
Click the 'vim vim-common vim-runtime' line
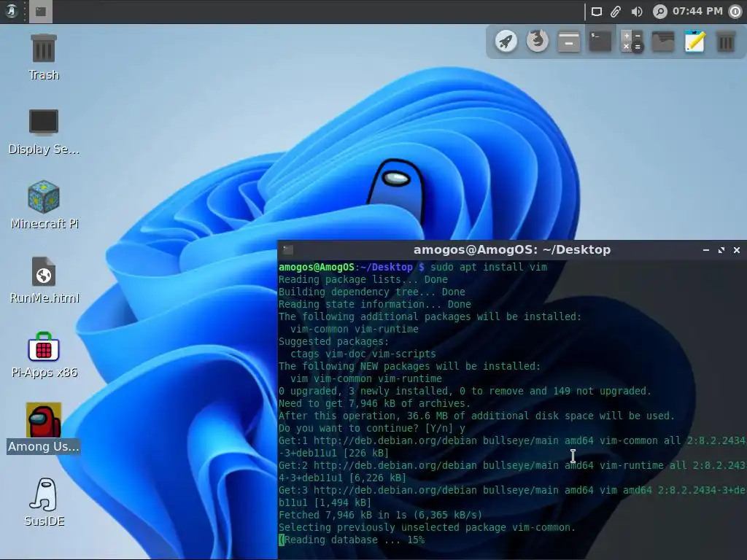pos(366,378)
